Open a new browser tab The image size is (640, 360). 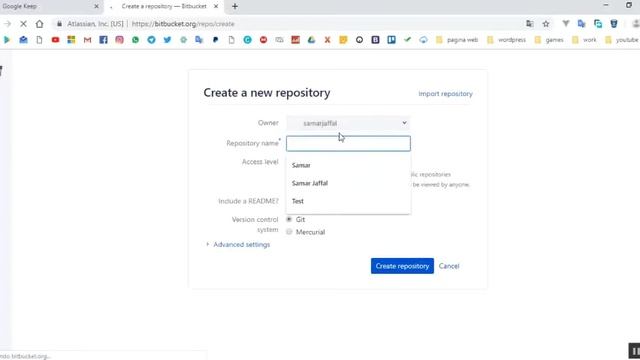click(x=235, y=7)
